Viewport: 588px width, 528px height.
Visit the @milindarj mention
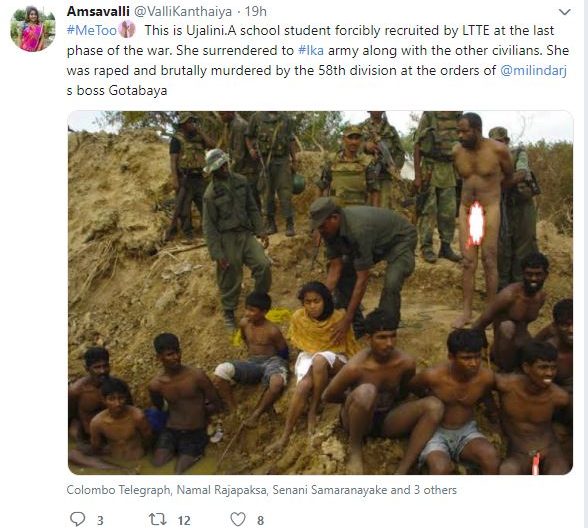[x=533, y=70]
